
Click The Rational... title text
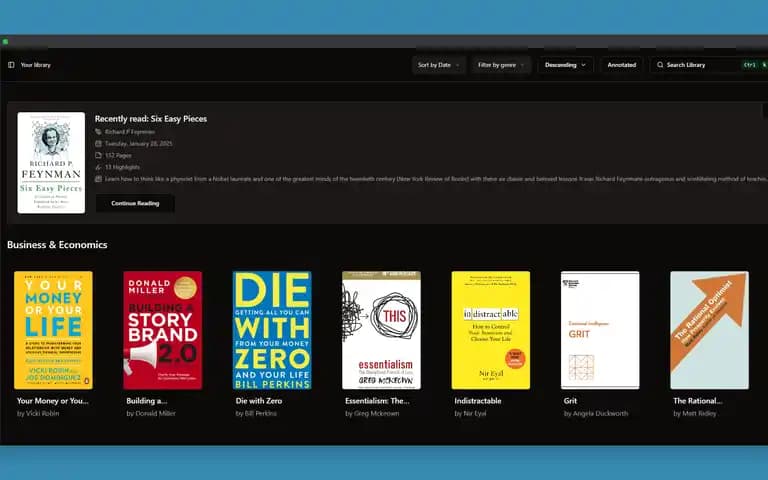[697, 401]
